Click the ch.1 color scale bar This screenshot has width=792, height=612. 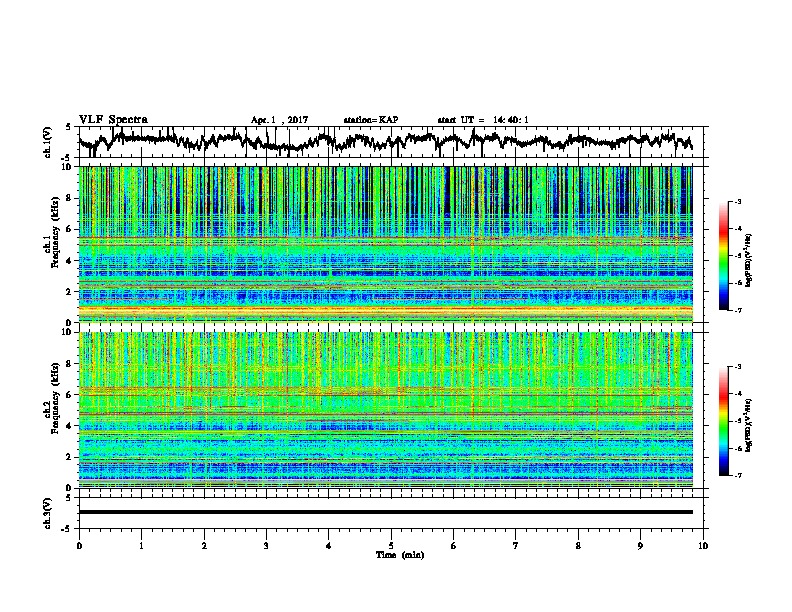point(723,256)
